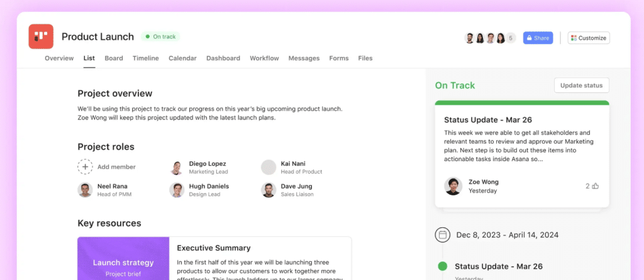Viewport: 644px width, 280px height.
Task: Go to the Board tab
Action: (114, 58)
